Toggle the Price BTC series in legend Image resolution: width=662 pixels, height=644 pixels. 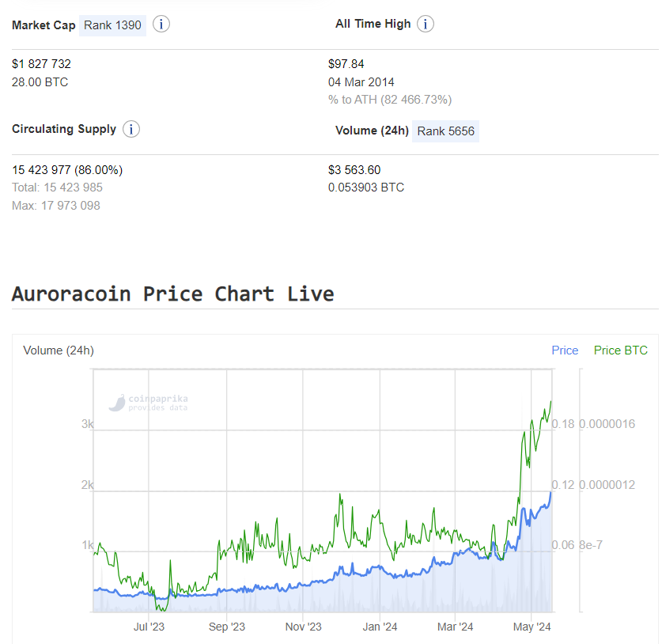click(x=620, y=350)
